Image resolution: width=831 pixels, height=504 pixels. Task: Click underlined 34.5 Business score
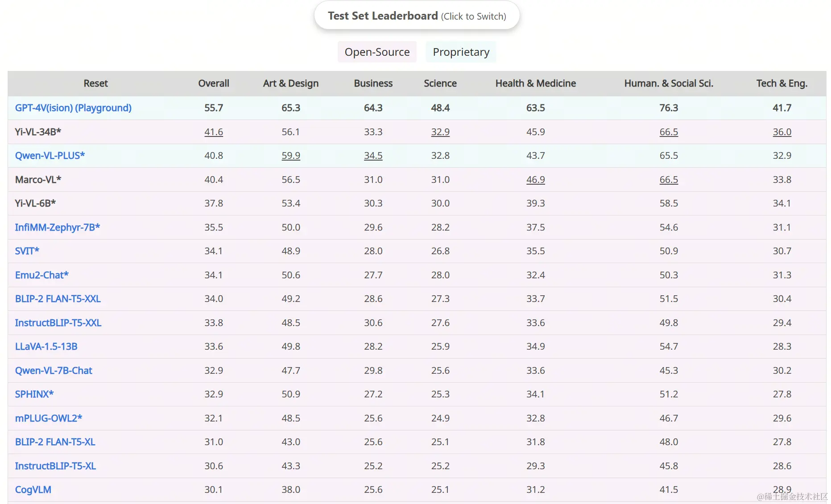[373, 156]
